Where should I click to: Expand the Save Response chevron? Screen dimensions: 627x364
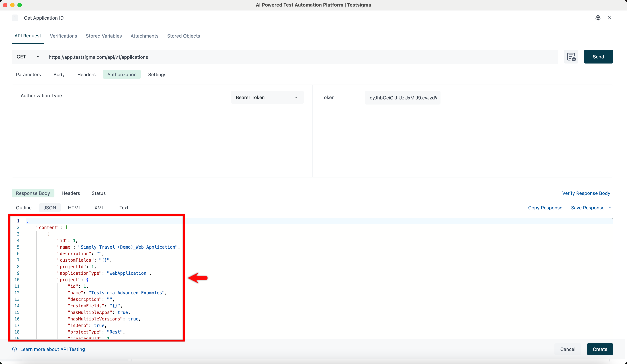click(x=610, y=208)
